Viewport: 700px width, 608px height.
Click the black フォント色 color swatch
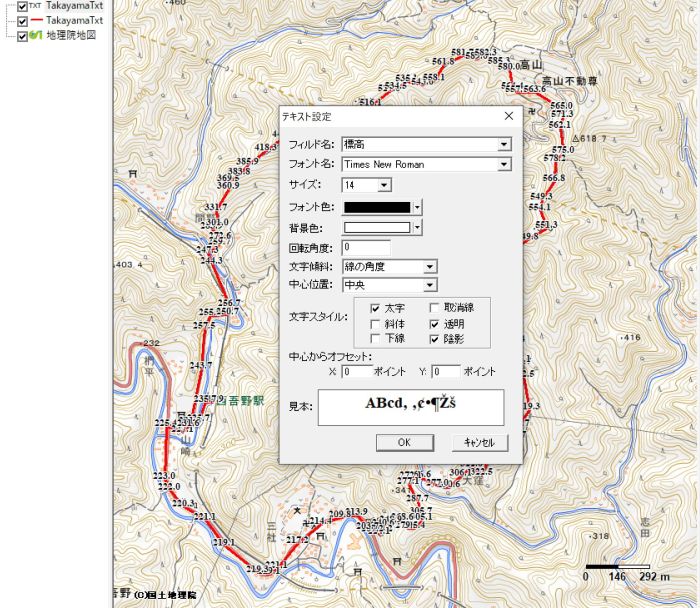click(376, 207)
